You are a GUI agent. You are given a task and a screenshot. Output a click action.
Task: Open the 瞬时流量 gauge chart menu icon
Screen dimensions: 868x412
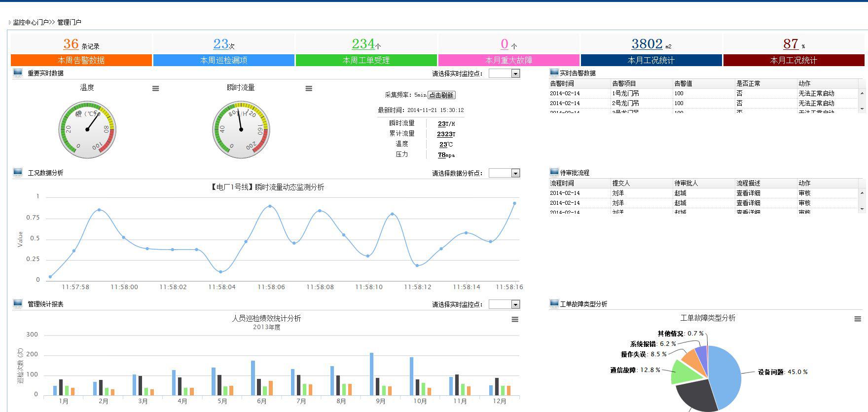click(x=309, y=89)
